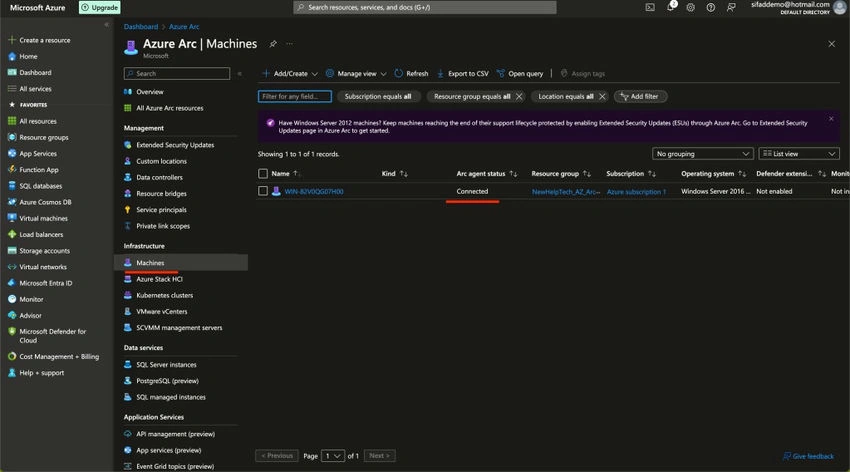Click Export to CSV
The height and width of the screenshot is (472, 850).
pyautogui.click(x=462, y=74)
